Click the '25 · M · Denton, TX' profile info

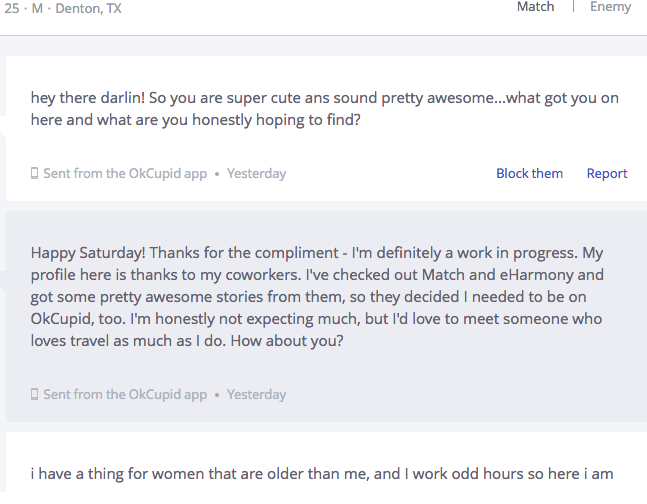tap(65, 8)
